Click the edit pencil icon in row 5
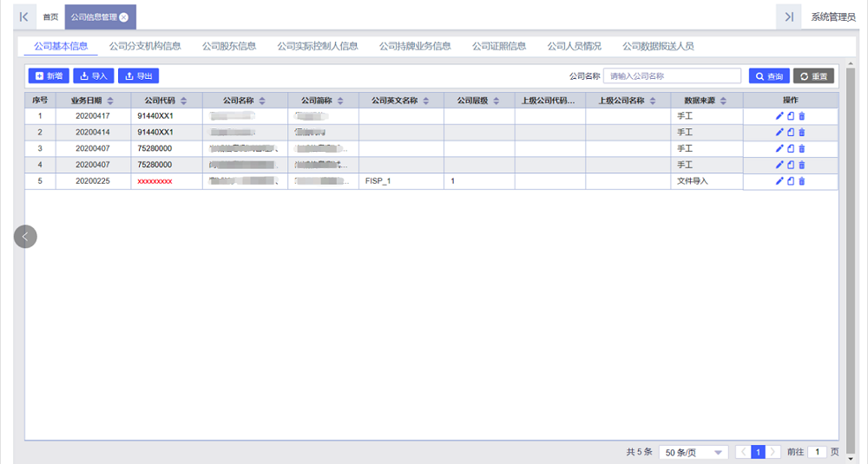 [x=779, y=181]
